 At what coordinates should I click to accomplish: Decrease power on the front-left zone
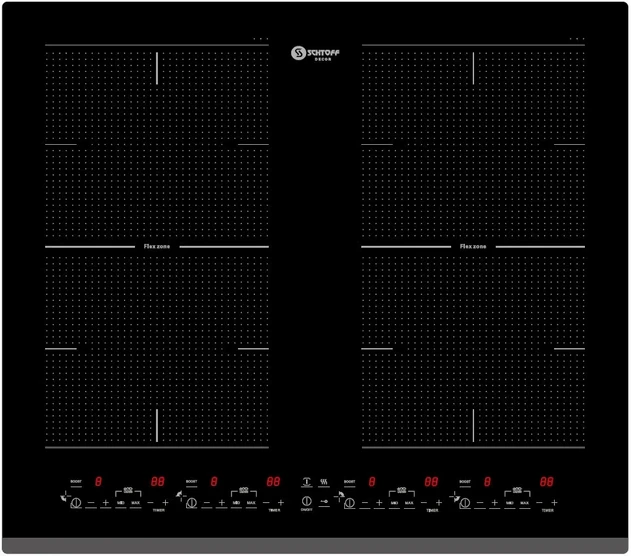(x=91, y=503)
